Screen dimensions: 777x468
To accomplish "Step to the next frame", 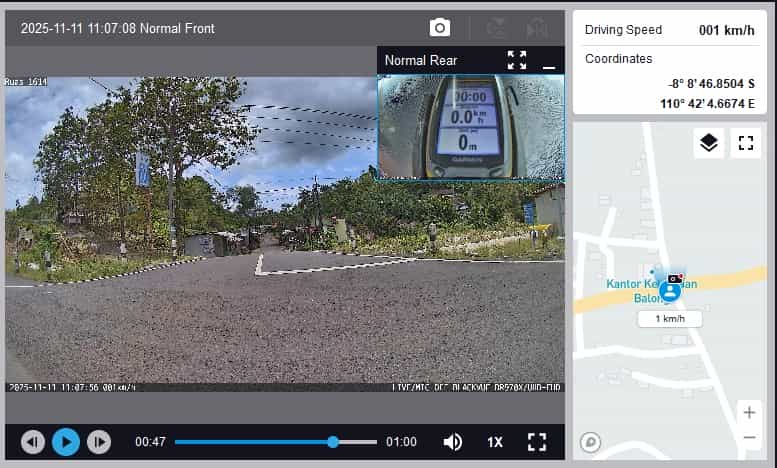I will (99, 441).
